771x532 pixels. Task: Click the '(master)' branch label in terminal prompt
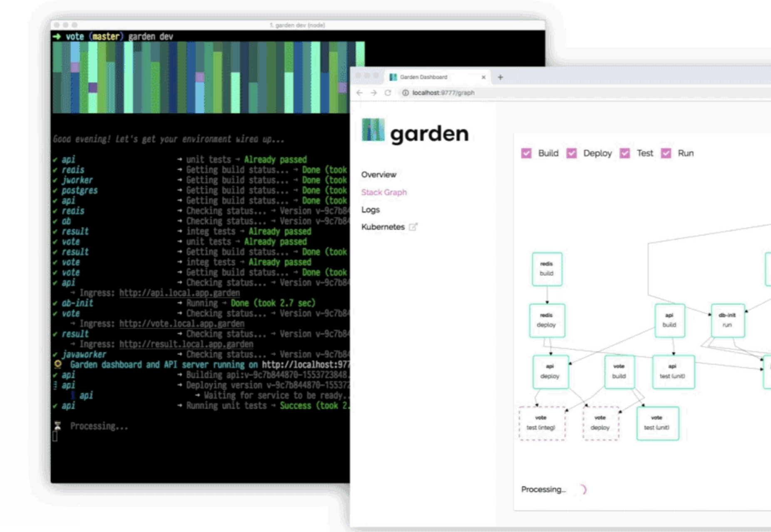pos(106,37)
